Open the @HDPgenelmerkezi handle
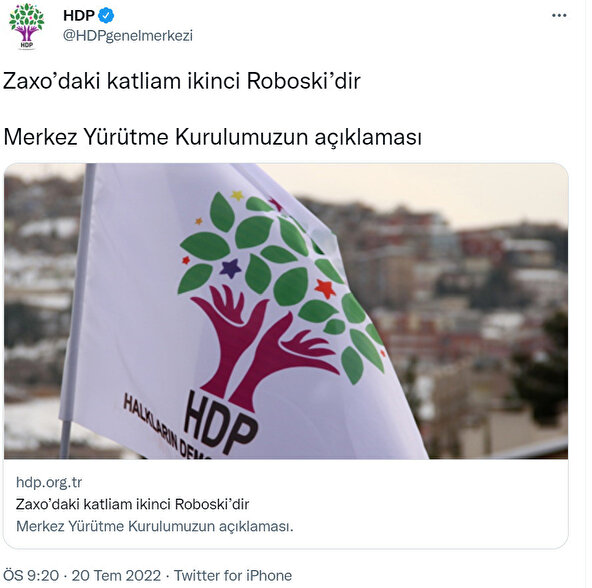Viewport: 592px width, 588px height. coord(128,35)
